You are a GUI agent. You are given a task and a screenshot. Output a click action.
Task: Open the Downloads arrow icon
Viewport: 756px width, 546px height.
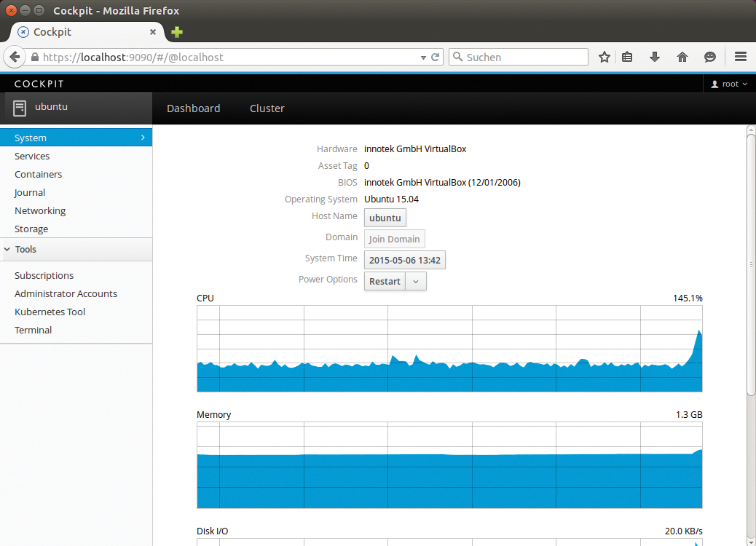[x=654, y=57]
